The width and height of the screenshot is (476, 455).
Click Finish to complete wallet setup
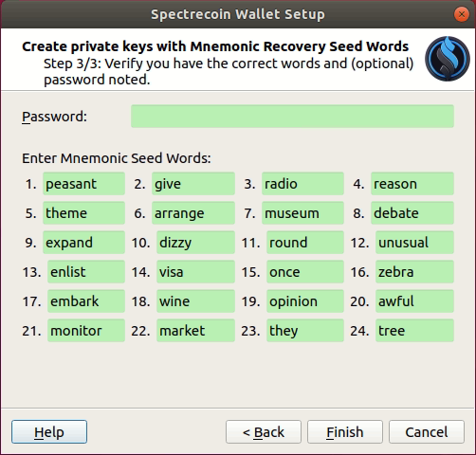pyautogui.click(x=345, y=431)
